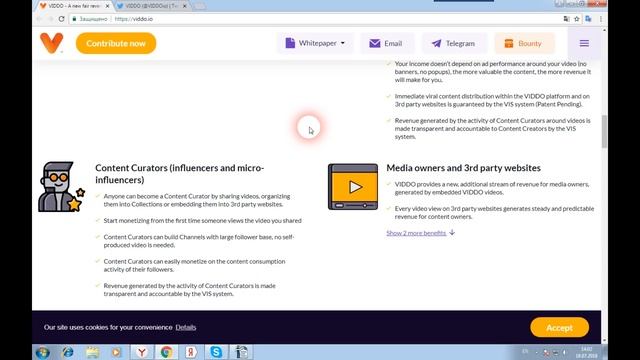Open the hamburger menu

[584, 43]
